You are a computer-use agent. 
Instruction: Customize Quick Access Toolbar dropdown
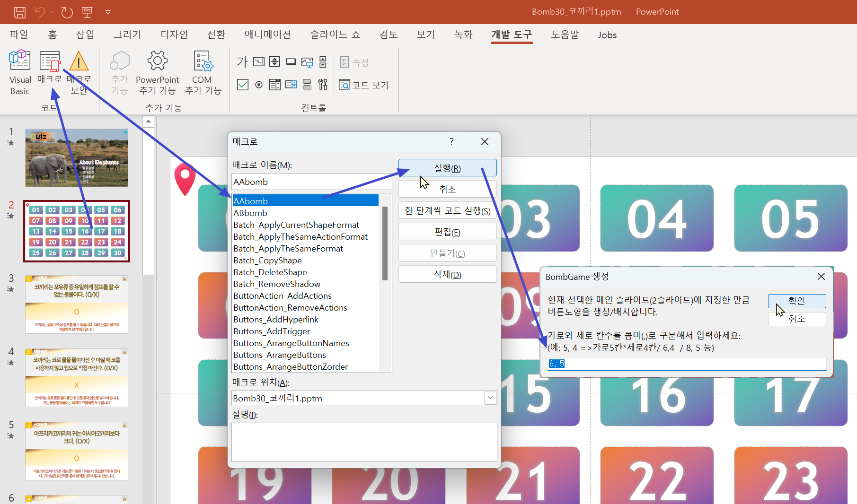click(x=108, y=12)
